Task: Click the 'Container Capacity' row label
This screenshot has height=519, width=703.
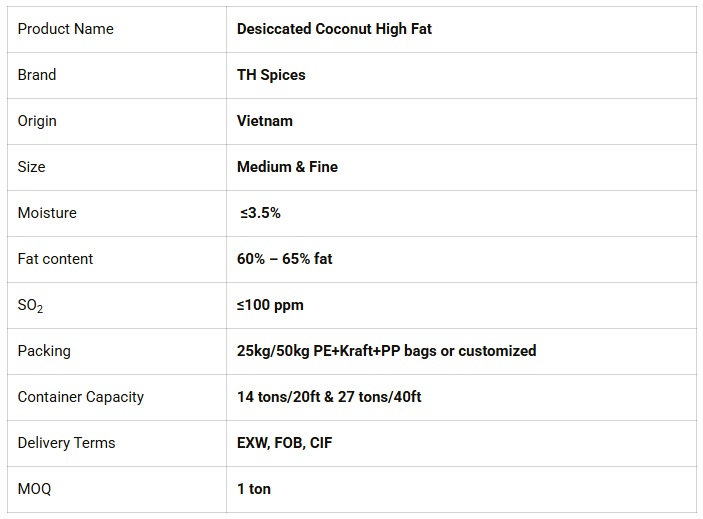Action: point(81,397)
